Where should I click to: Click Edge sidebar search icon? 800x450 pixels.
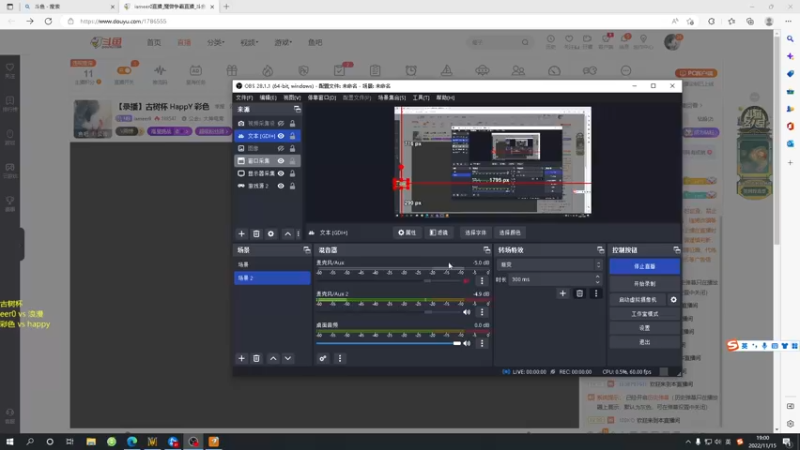click(790, 39)
